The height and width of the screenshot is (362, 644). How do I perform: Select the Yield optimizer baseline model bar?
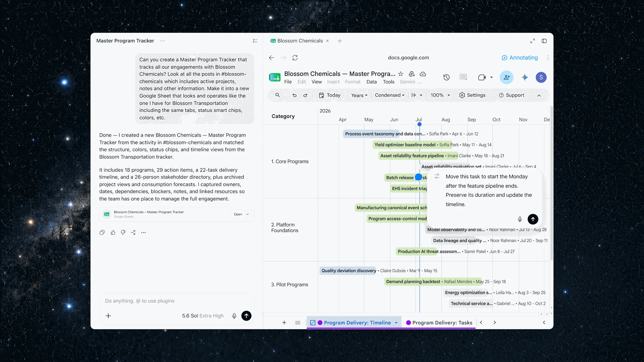(x=412, y=145)
